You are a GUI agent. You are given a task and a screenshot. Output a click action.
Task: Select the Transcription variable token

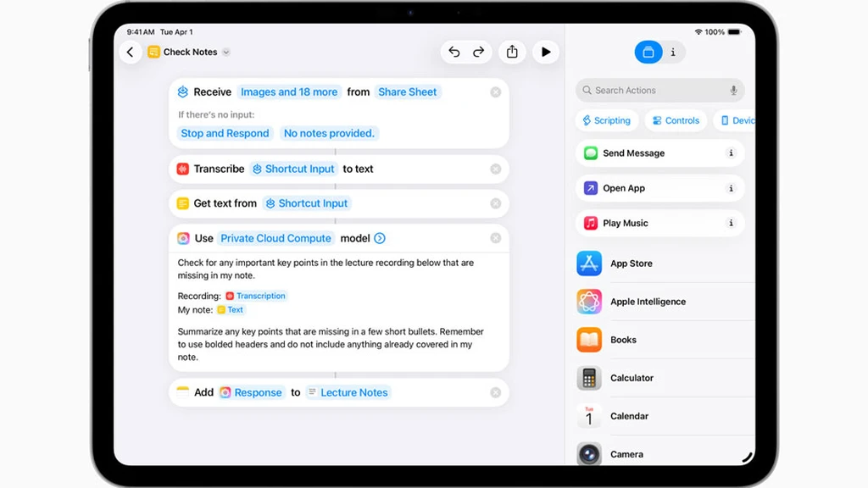[x=256, y=296]
